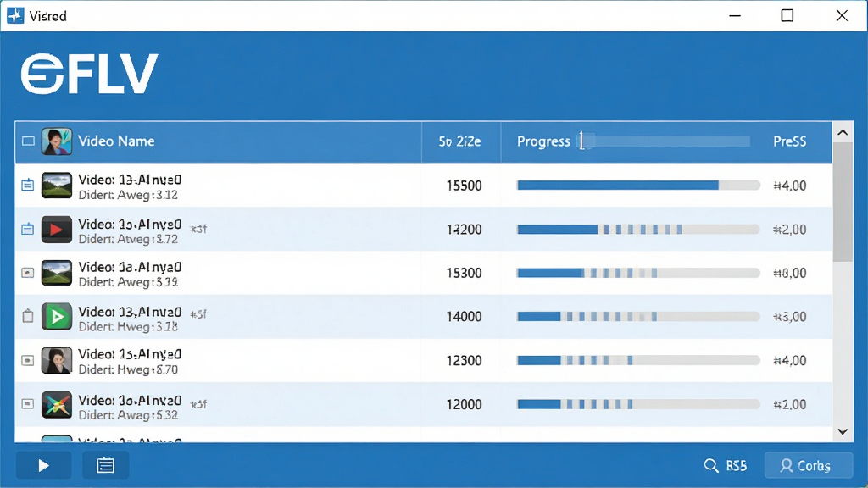Open the Corbs user button
This screenshot has width=868, height=488.
808,465
